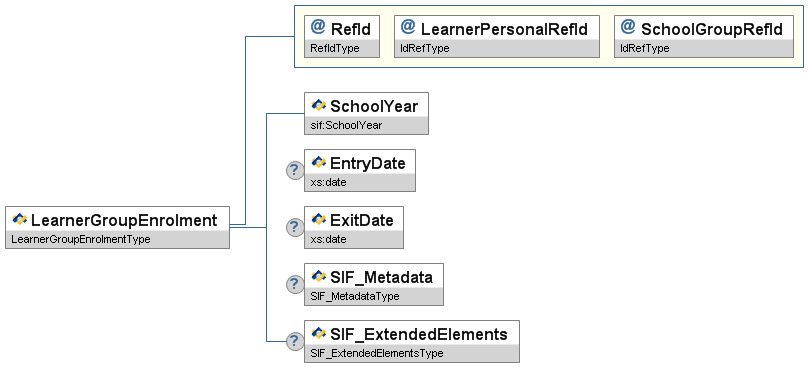Image resolution: width=808 pixels, height=367 pixels.
Task: Click the optional question mark beside ExitDate
Action: point(295,227)
